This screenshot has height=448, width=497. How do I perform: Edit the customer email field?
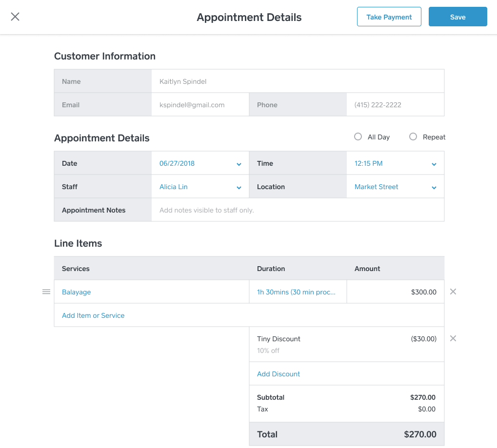pyautogui.click(x=200, y=105)
